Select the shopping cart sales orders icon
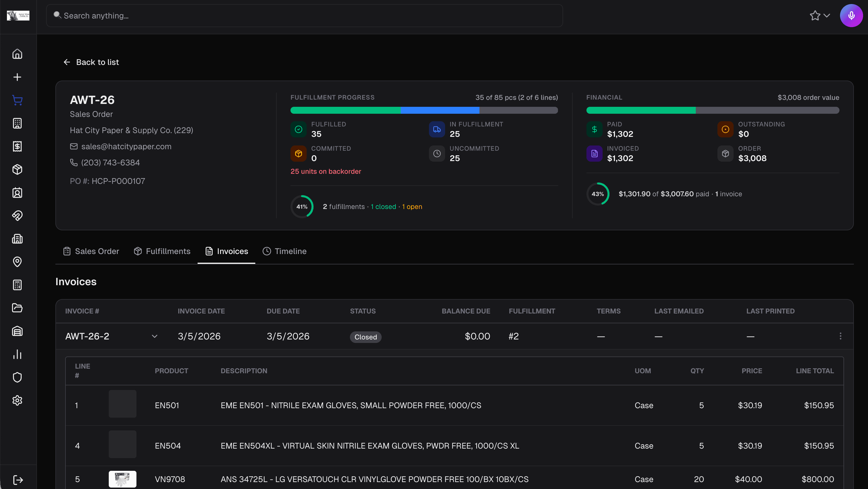 tap(17, 100)
